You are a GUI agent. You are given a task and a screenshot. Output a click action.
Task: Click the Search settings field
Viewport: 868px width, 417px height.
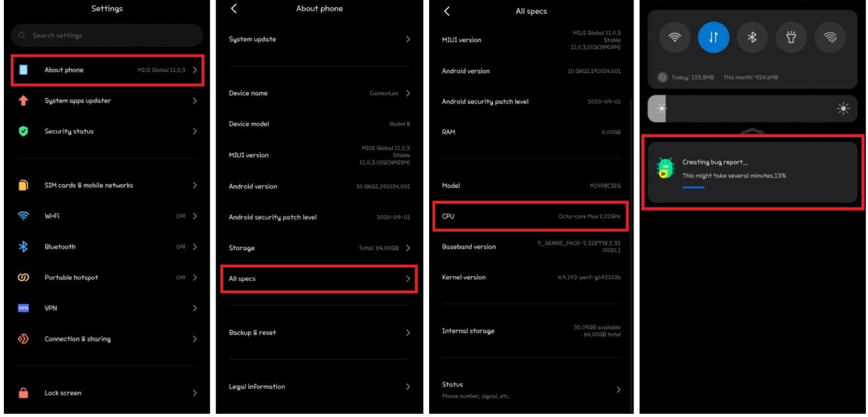(x=107, y=35)
